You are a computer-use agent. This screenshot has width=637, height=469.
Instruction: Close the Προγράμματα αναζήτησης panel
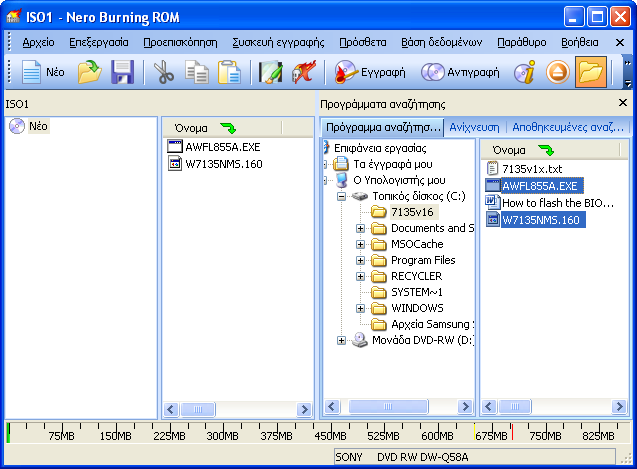coord(623,103)
